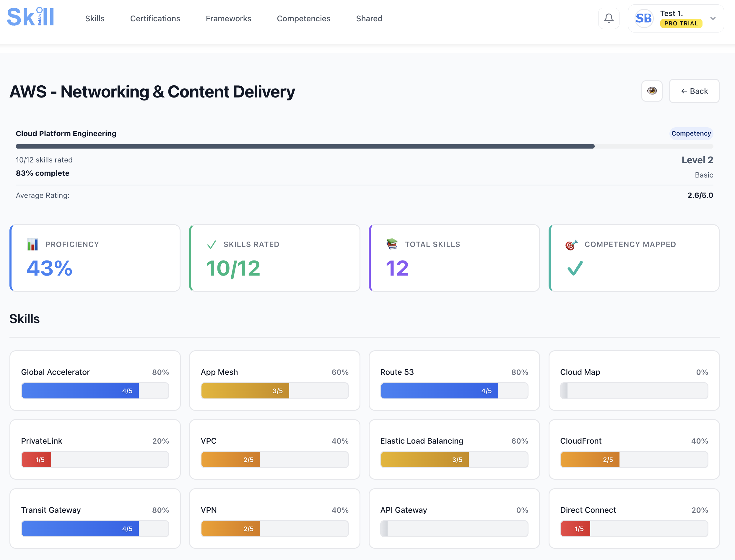Click the 10/12 skills rated caption

tap(44, 160)
